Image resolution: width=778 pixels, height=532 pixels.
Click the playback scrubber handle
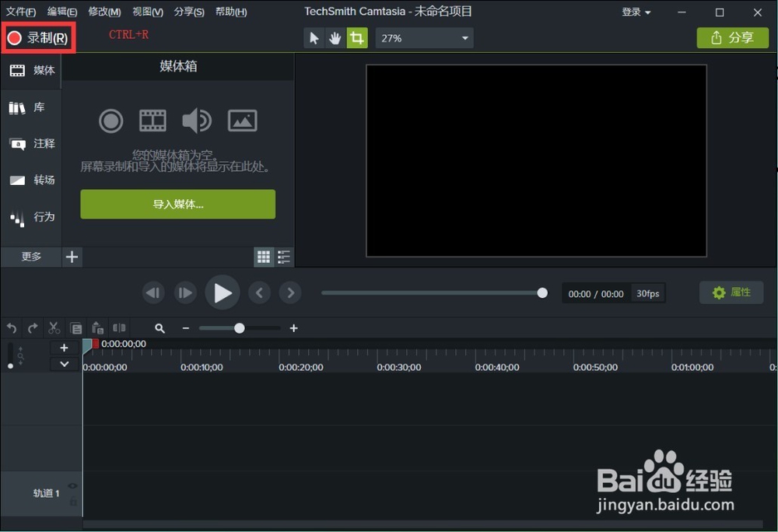coord(542,293)
